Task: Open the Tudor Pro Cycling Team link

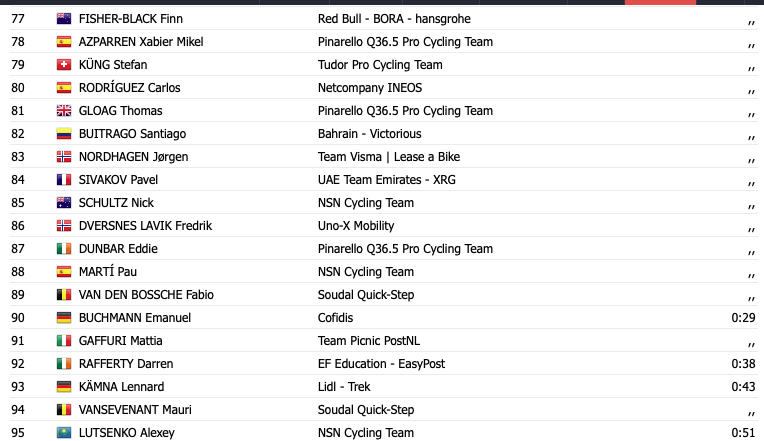Action: (x=380, y=65)
